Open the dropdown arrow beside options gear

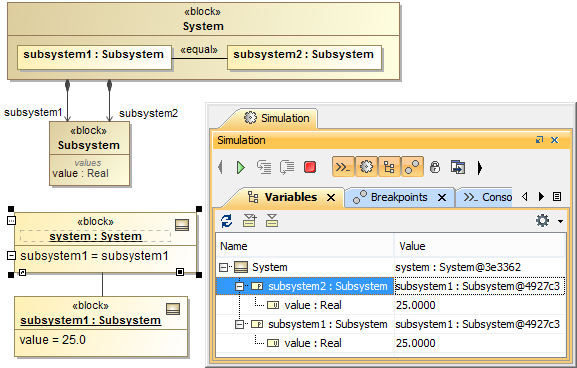(x=560, y=222)
